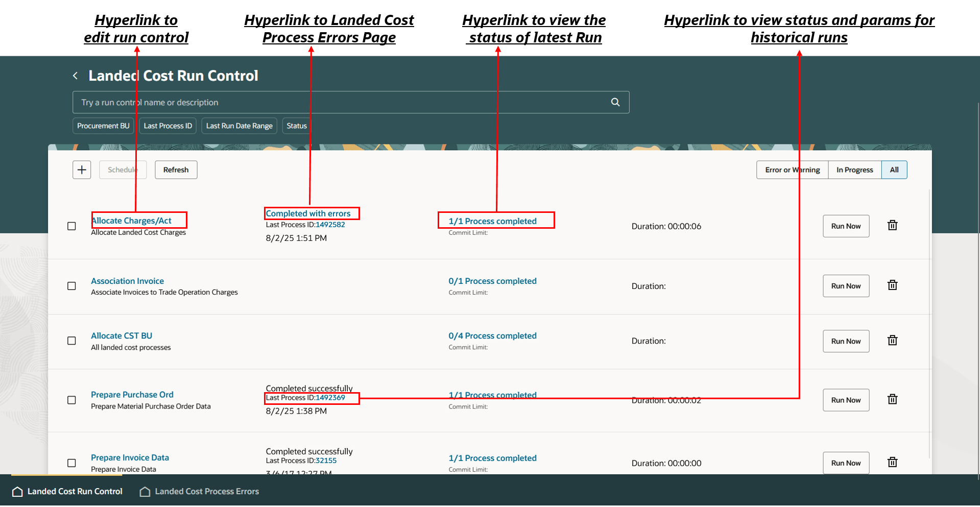View 1/1 Process completed for Allocate Charges/Act
980x507 pixels.
coord(493,221)
